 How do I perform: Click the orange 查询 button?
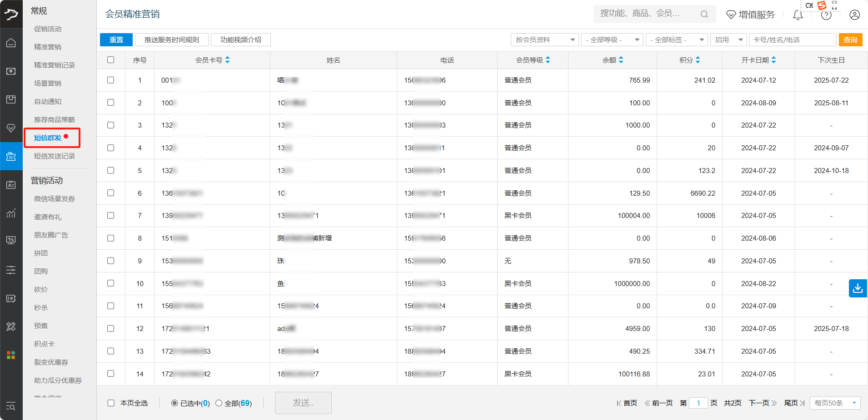(850, 40)
